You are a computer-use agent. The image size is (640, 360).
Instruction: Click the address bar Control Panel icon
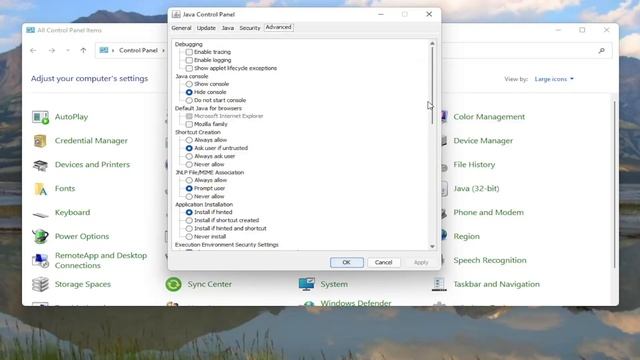pos(104,50)
